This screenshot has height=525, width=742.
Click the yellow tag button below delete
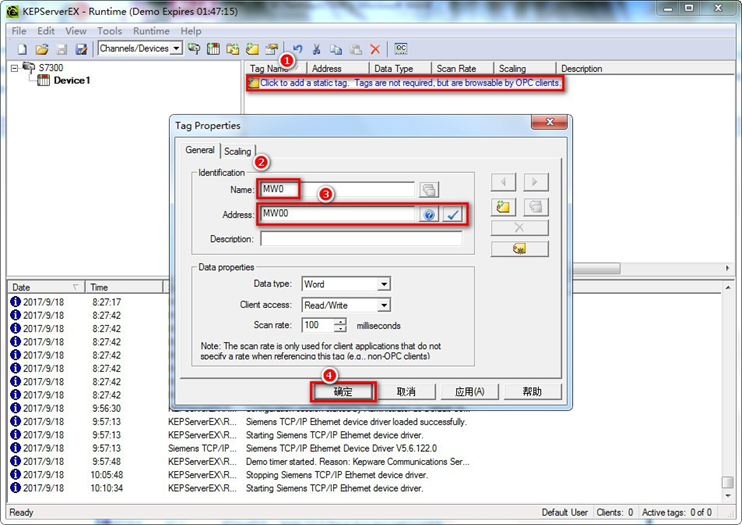pyautogui.click(x=520, y=249)
